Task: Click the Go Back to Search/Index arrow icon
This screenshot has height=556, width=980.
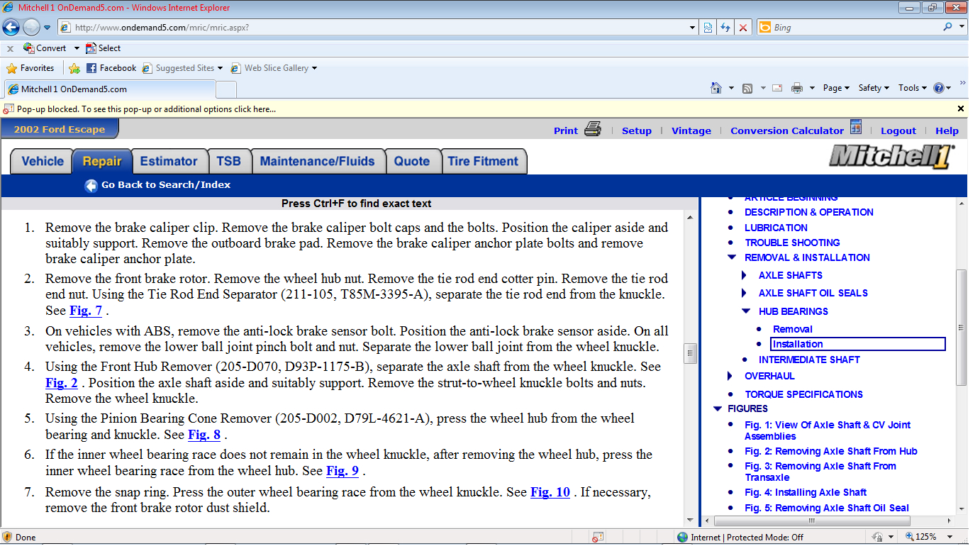Action: [x=91, y=185]
